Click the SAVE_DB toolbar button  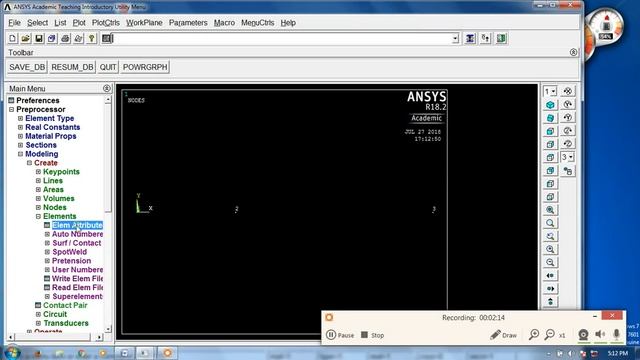27,67
